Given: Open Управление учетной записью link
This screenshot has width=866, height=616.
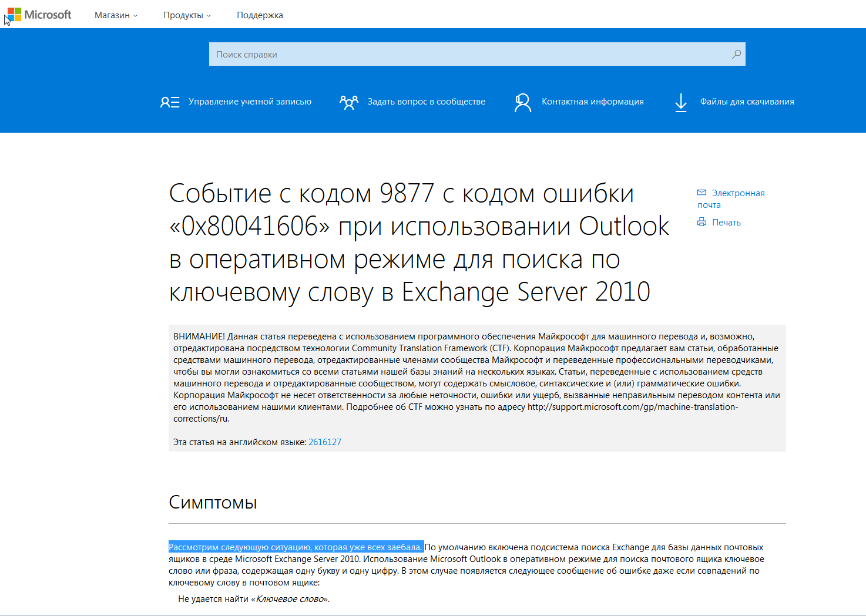Looking at the screenshot, I should click(x=250, y=102).
